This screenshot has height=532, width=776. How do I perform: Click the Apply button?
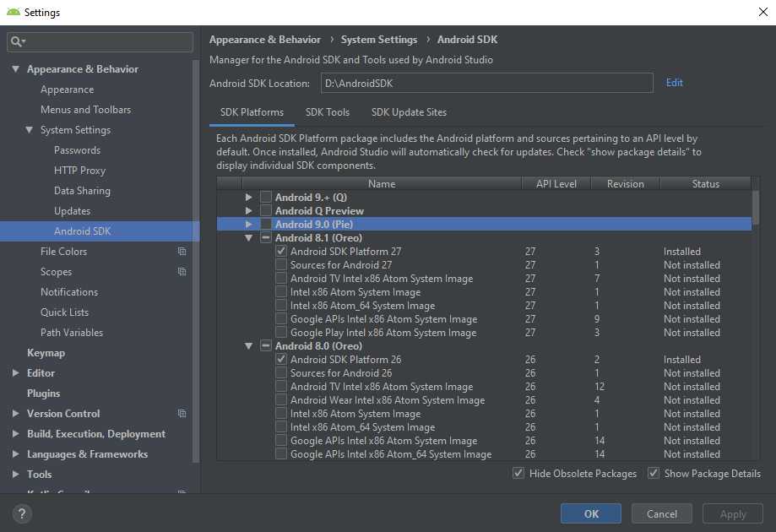[733, 513]
